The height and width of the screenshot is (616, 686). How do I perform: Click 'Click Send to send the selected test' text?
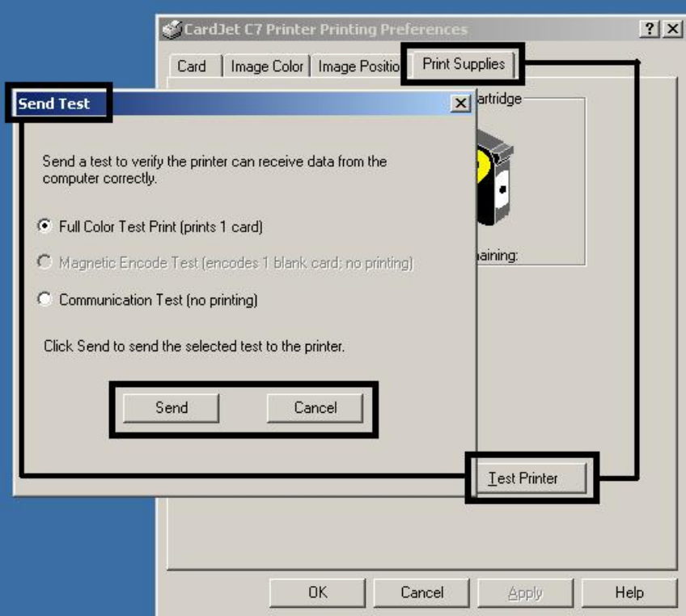(194, 346)
